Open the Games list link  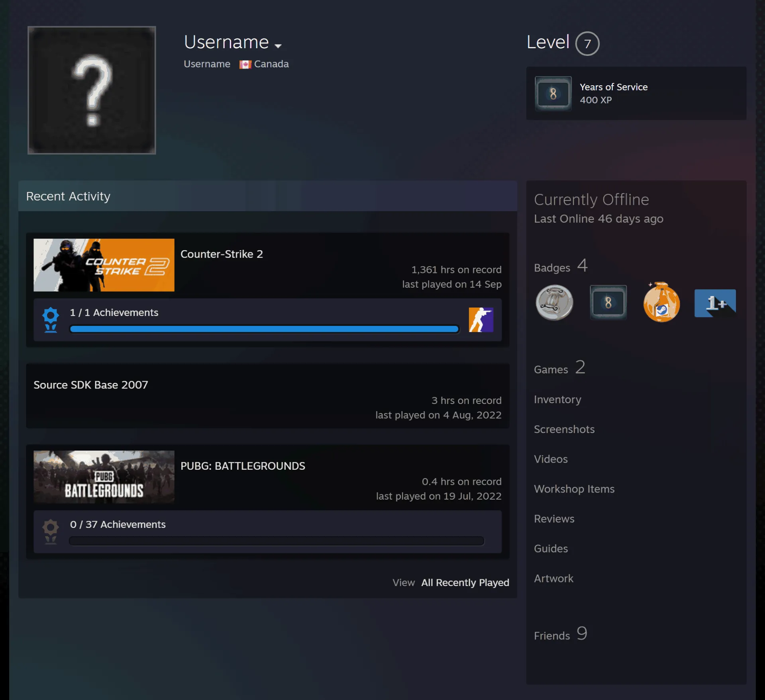559,368
